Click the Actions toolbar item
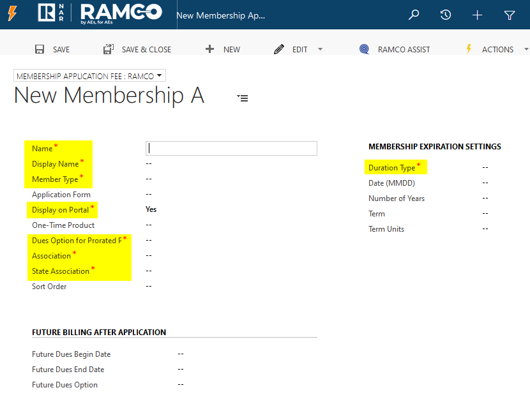 [x=490, y=49]
